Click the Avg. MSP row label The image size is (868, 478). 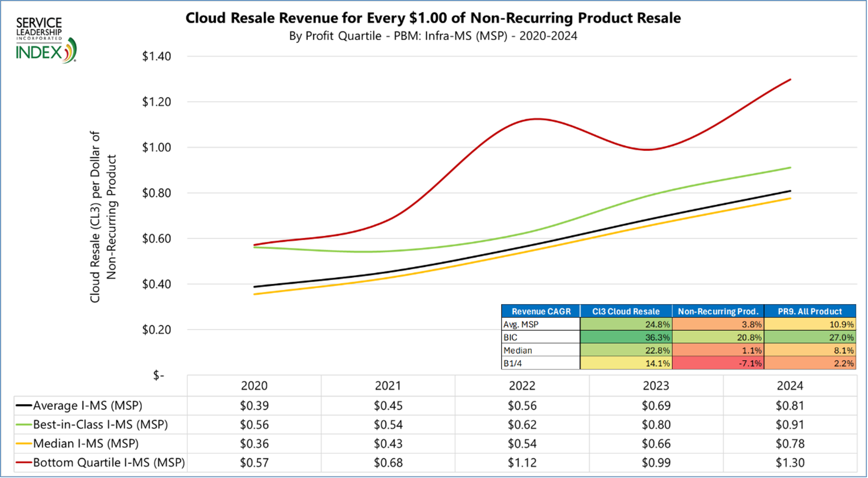(521, 324)
